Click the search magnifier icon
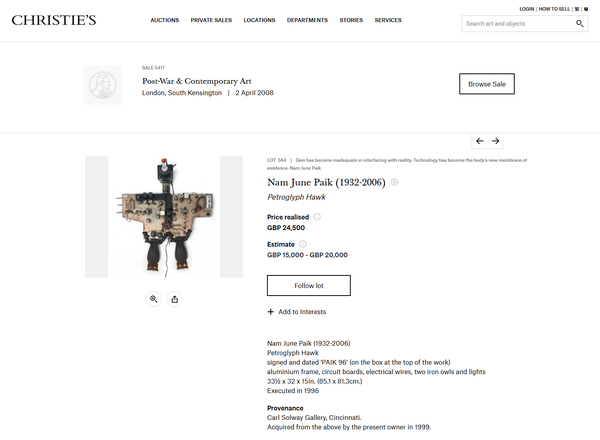 580,24
